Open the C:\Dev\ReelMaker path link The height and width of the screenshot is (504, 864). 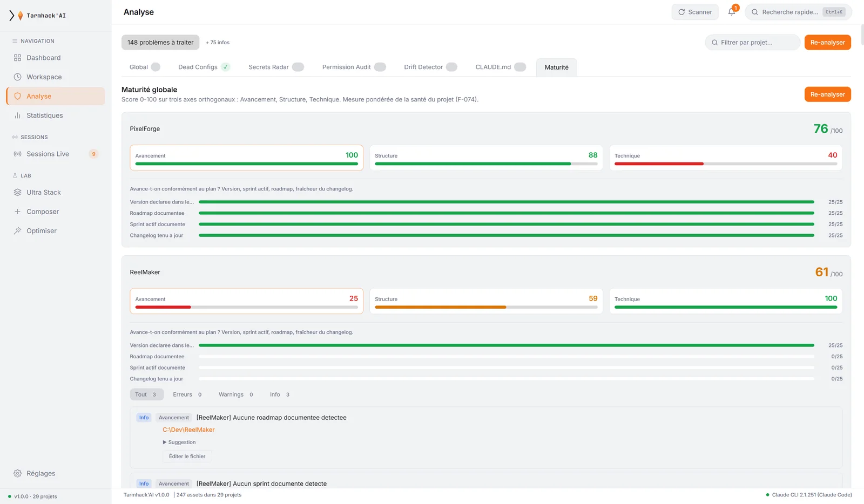coord(188,430)
